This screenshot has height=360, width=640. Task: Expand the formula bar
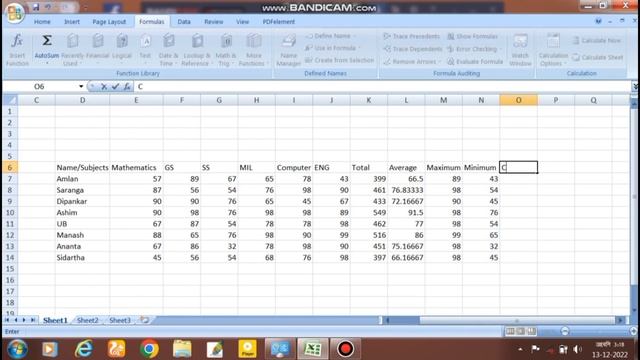pos(635,87)
